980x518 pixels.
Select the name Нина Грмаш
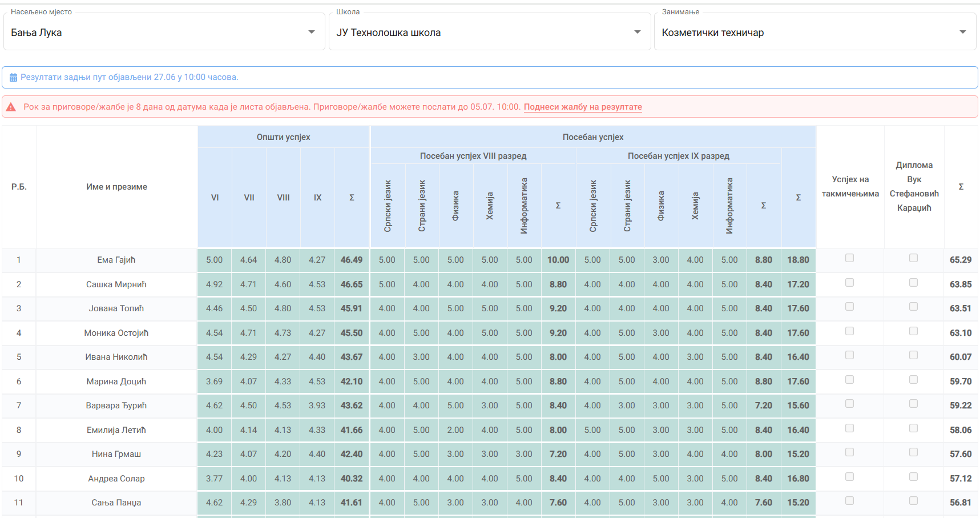(x=116, y=454)
